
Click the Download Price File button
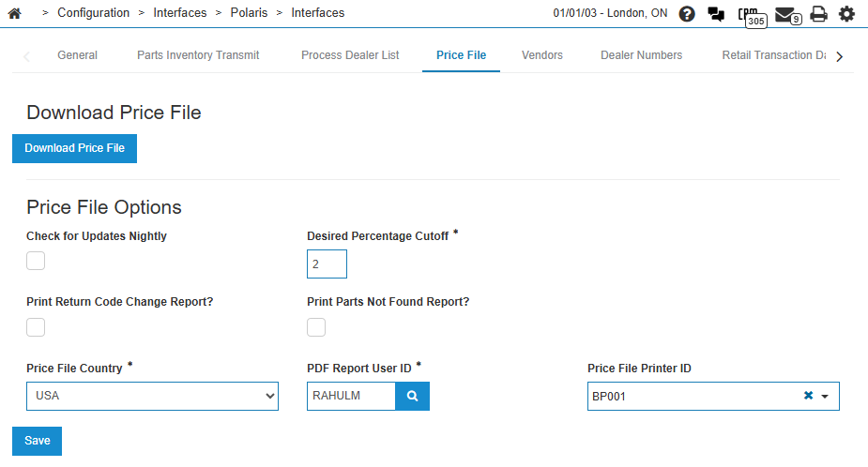click(x=74, y=148)
